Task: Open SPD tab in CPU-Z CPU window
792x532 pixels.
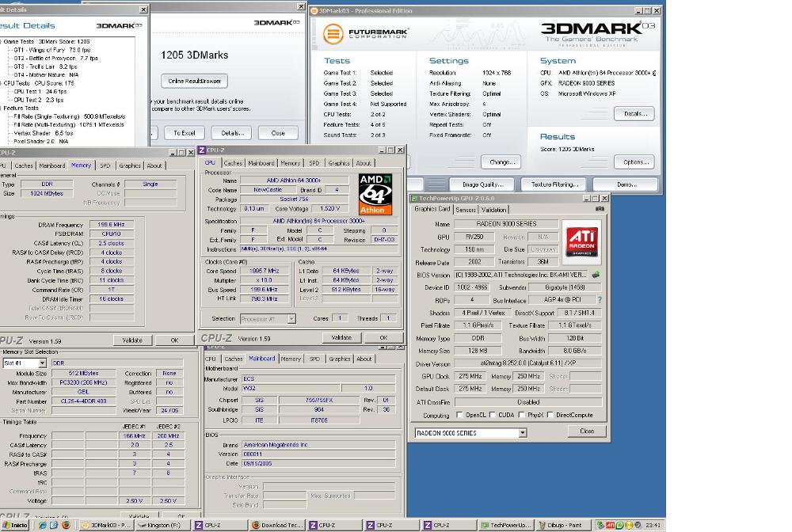Action: click(314, 163)
